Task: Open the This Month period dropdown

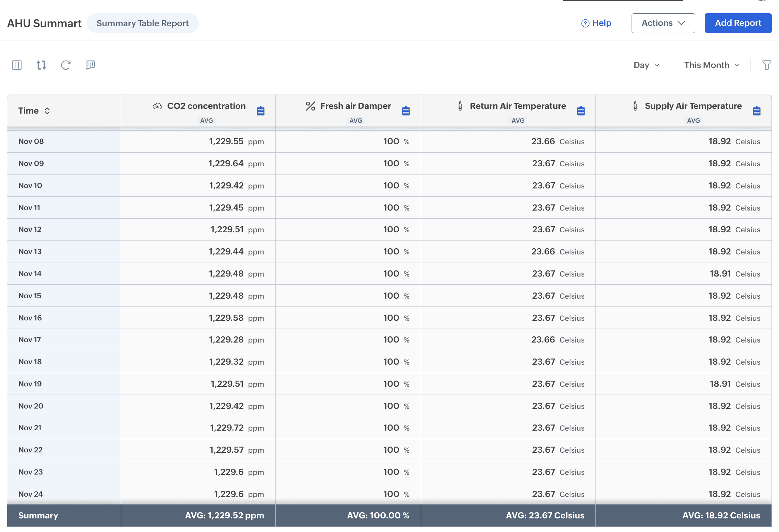Action: pos(712,65)
